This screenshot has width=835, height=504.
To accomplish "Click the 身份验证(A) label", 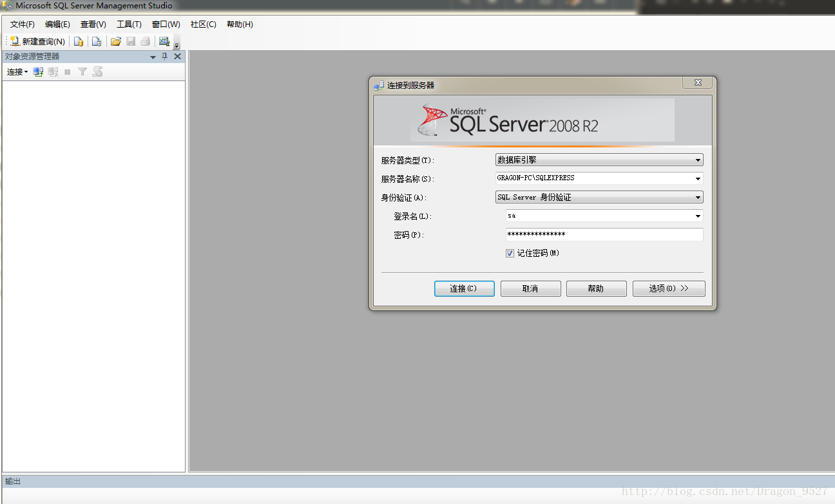I will (404, 198).
